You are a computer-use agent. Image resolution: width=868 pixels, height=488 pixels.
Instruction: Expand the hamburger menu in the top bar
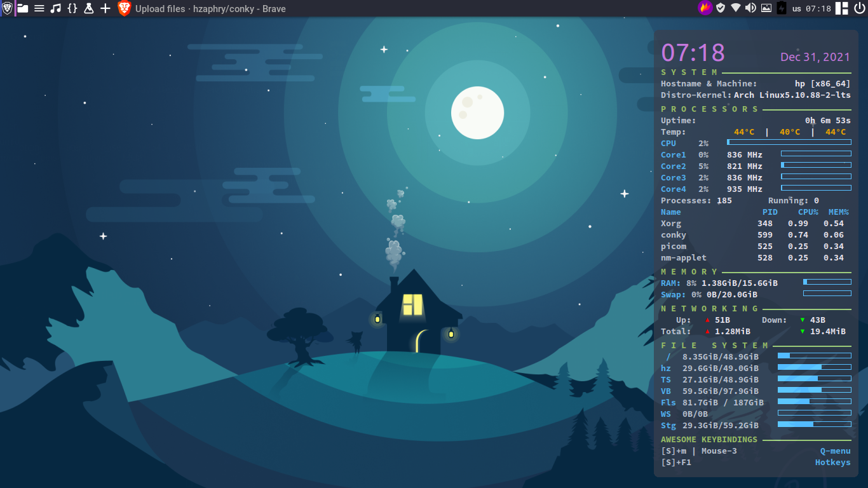pyautogui.click(x=39, y=8)
